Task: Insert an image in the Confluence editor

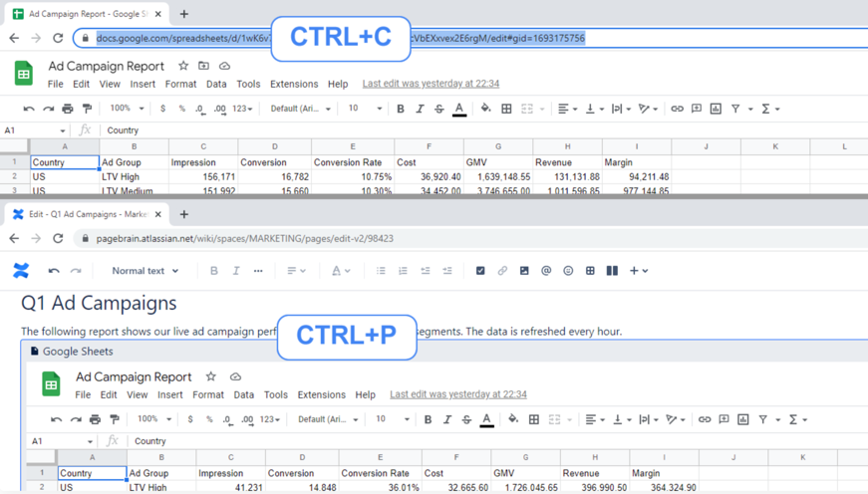Action: pyautogui.click(x=523, y=271)
